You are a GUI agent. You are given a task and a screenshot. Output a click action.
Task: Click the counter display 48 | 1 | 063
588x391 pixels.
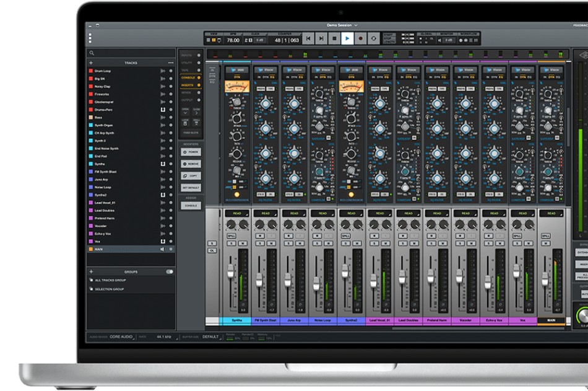(287, 40)
